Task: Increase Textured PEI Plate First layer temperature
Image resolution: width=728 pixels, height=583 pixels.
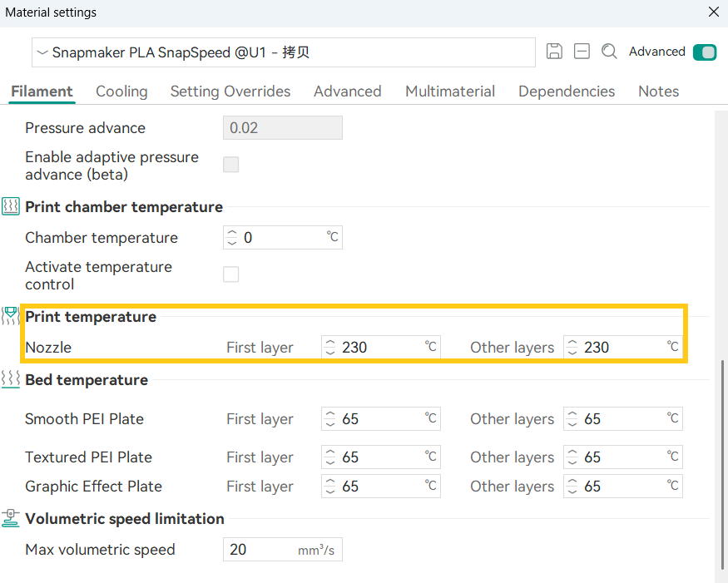Action: click(x=330, y=452)
